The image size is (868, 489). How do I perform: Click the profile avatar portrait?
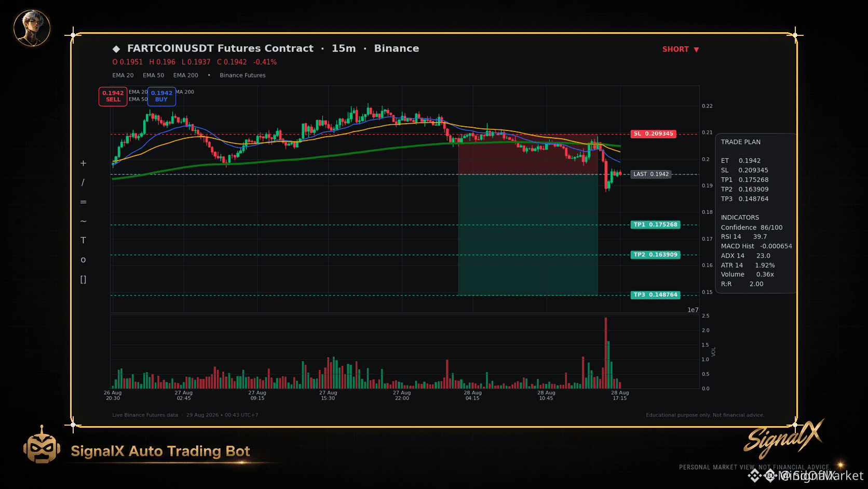point(32,28)
